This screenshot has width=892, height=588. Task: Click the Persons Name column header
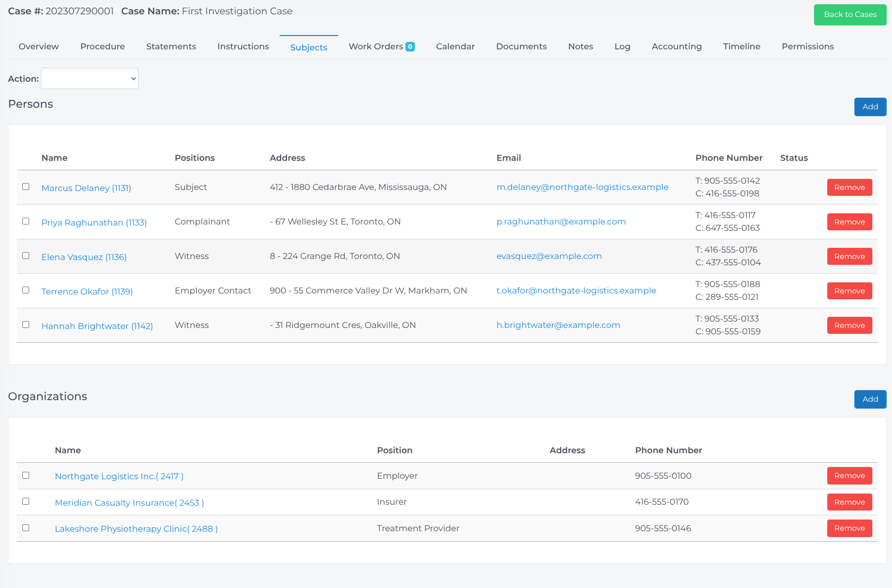[x=54, y=158]
